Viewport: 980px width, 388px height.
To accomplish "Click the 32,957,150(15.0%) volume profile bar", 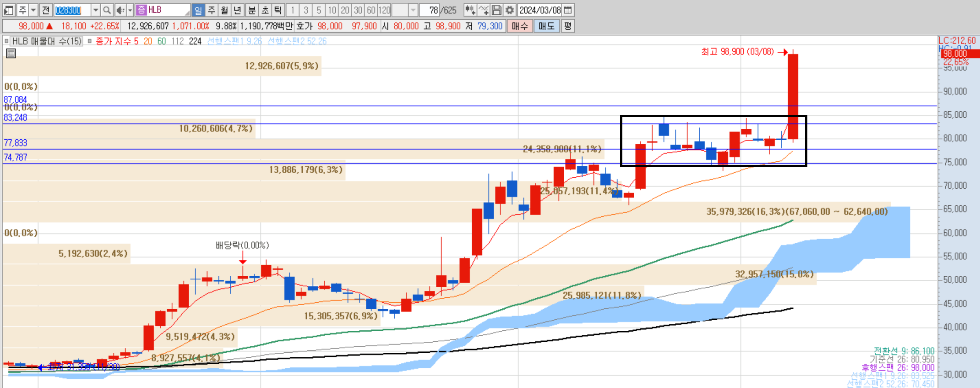I will click(409, 274).
